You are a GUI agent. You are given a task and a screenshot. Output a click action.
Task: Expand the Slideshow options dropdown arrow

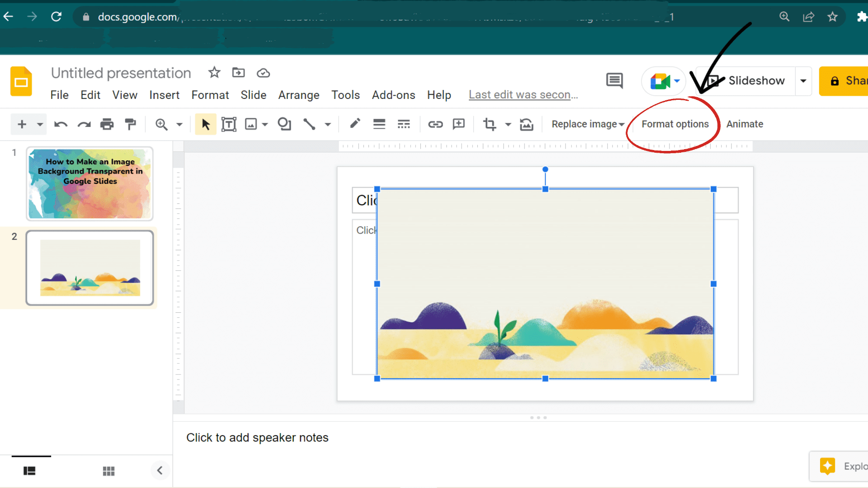point(803,81)
